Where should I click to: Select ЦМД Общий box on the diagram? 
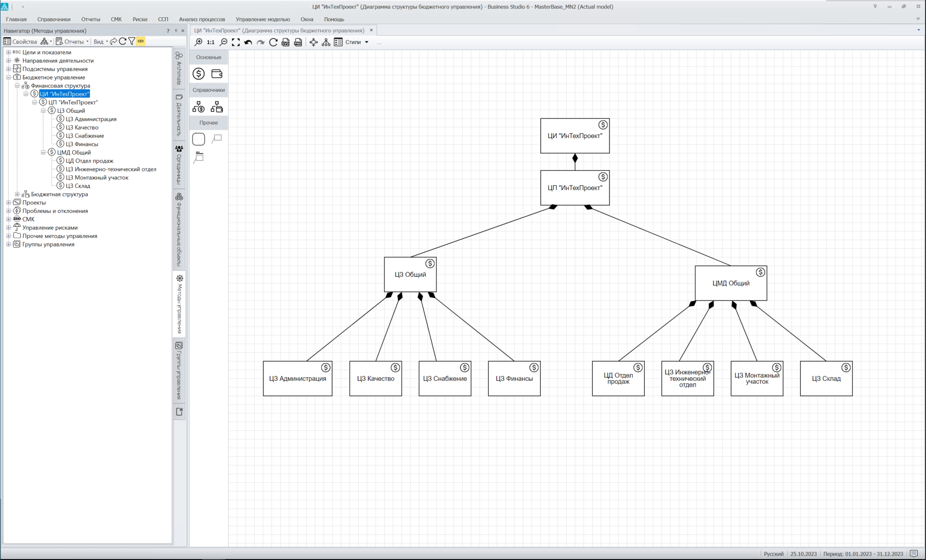click(730, 284)
